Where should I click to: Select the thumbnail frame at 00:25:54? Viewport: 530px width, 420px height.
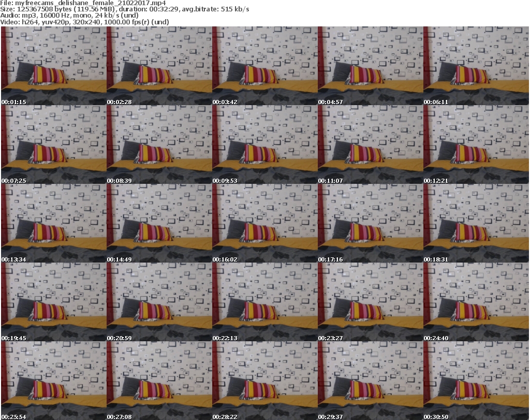coord(54,381)
